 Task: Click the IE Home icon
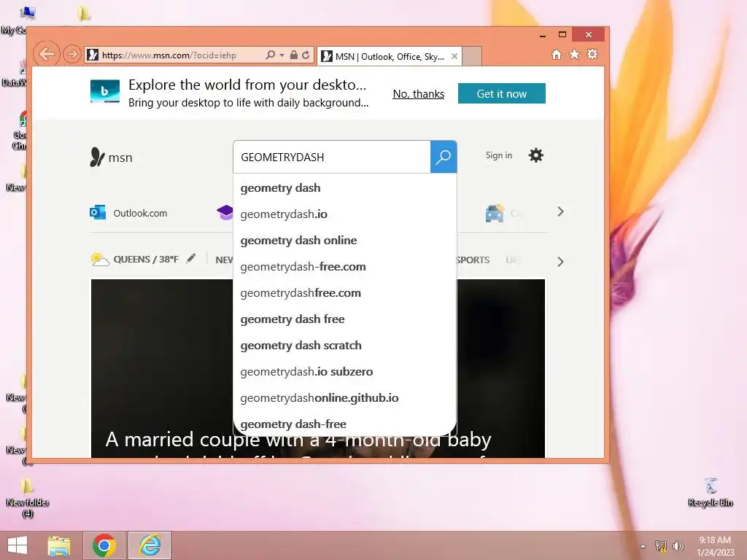pyautogui.click(x=557, y=55)
